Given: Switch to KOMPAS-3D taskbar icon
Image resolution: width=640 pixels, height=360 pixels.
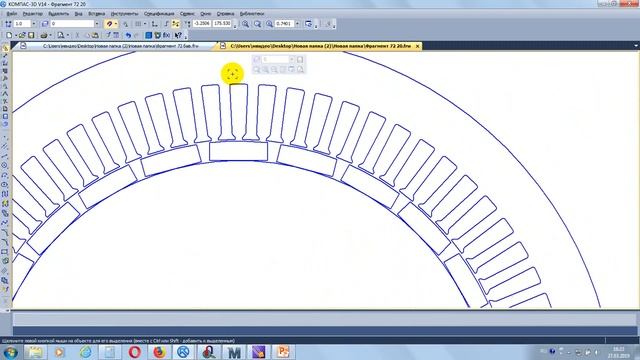Looking at the screenshot, I should coord(184,352).
